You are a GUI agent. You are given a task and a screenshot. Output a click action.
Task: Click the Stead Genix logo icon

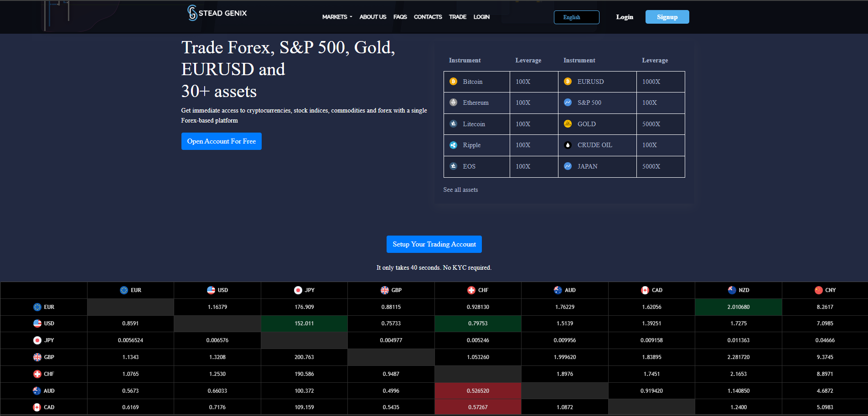pos(192,13)
